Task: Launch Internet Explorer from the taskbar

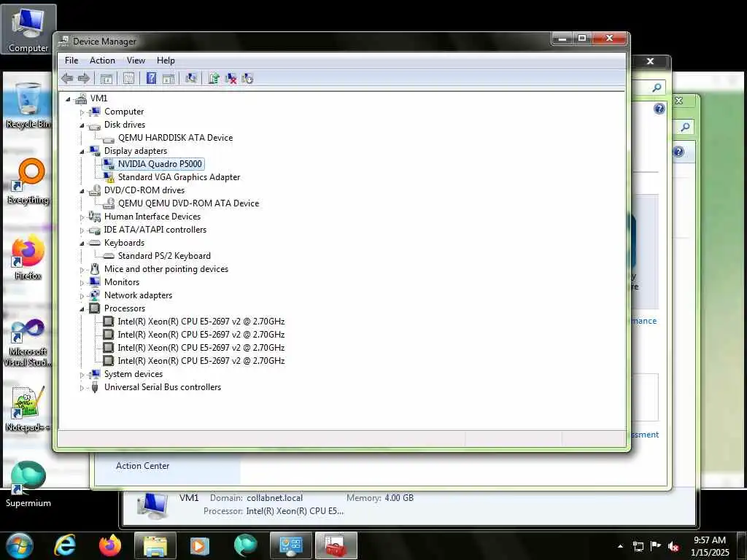Action: coord(65,545)
